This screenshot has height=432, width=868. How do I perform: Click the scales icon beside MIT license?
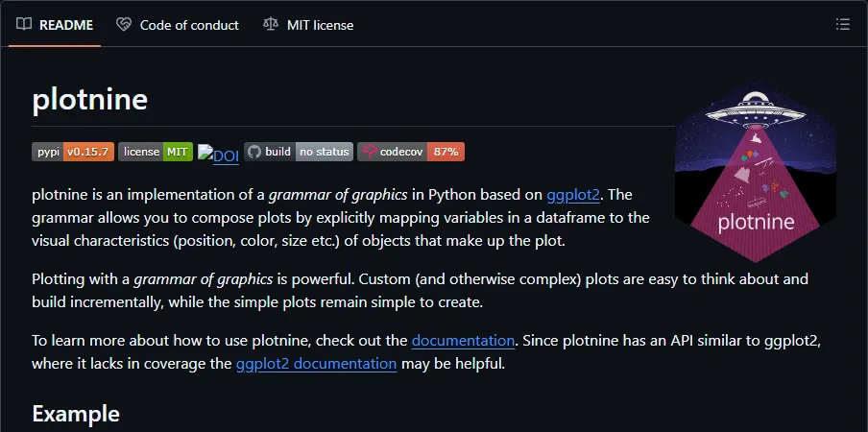[271, 24]
